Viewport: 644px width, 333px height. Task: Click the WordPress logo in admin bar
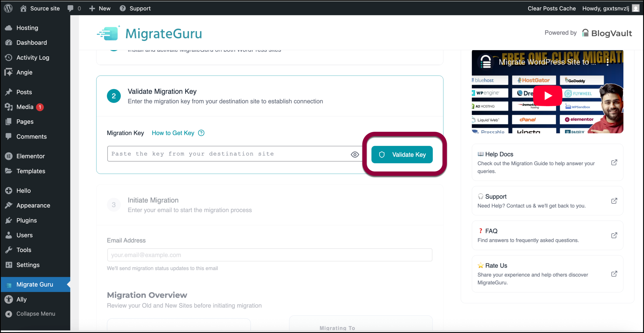tap(8, 8)
